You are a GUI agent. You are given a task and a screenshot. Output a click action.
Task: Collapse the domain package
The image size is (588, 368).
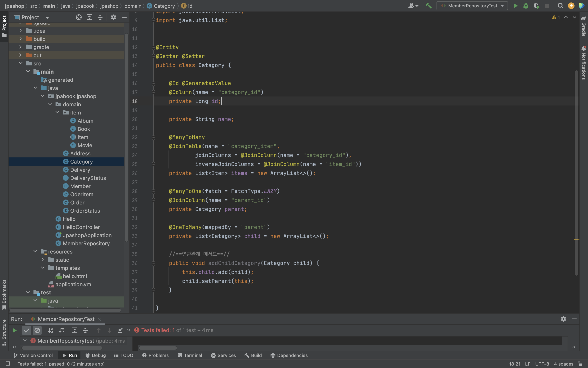[x=50, y=104]
